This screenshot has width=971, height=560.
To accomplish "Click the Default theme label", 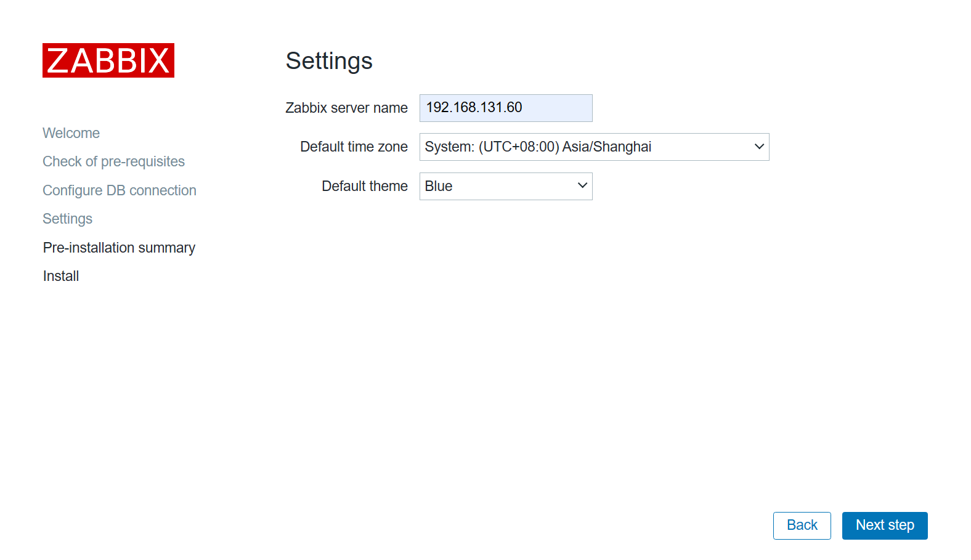I will (x=365, y=186).
